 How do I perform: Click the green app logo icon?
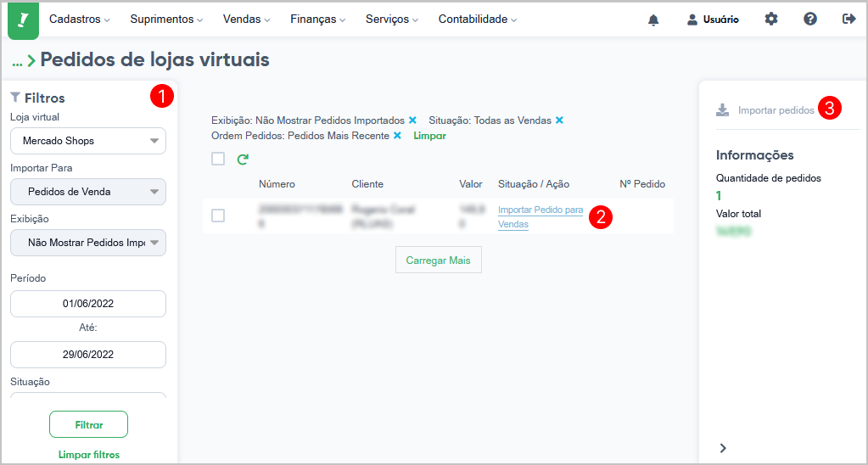tap(23, 20)
